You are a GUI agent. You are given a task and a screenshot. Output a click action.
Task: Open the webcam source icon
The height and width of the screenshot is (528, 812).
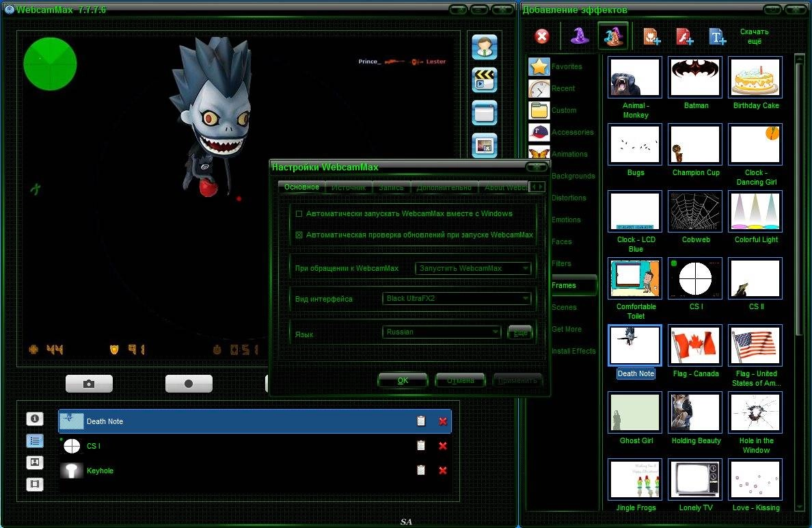click(x=484, y=47)
